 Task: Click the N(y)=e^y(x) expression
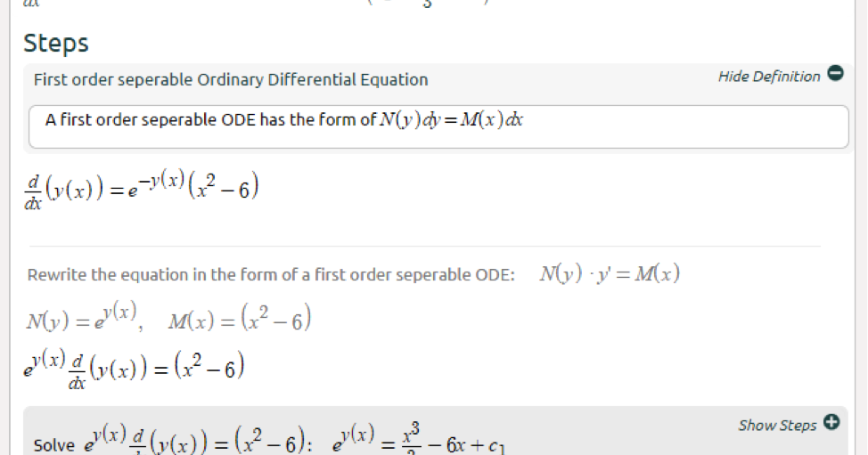click(x=82, y=318)
